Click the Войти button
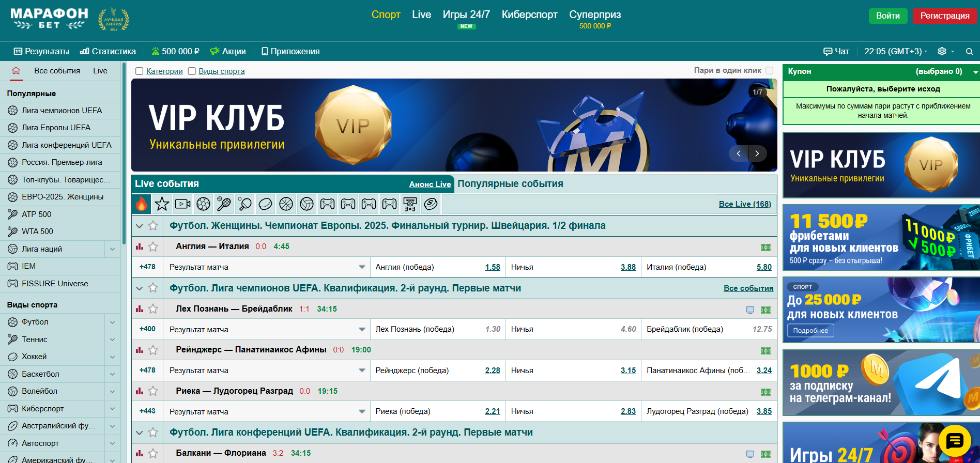 point(888,16)
